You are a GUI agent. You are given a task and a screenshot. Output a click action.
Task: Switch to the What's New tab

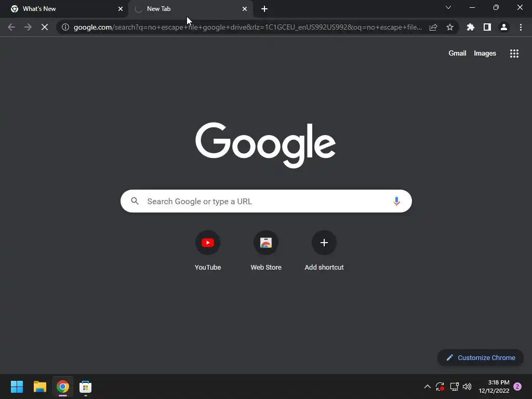pos(64,9)
